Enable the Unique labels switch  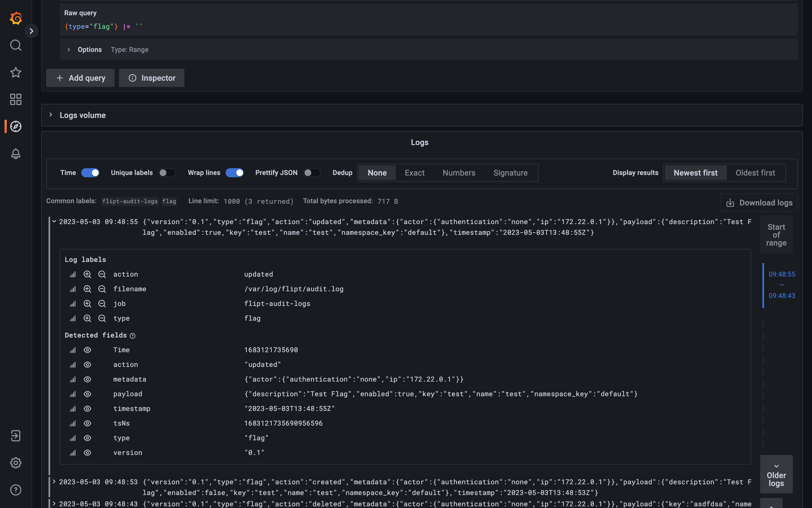click(167, 173)
